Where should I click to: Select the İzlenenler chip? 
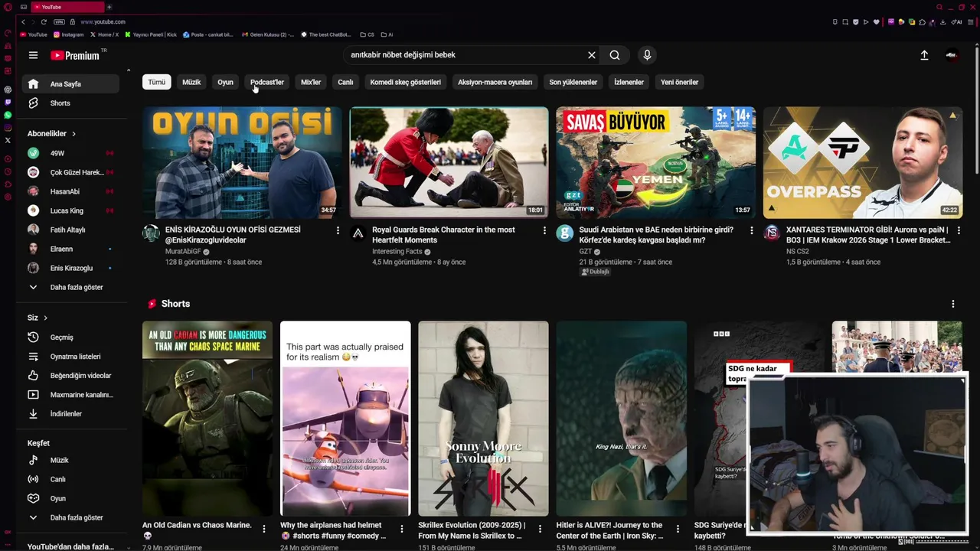(x=629, y=82)
